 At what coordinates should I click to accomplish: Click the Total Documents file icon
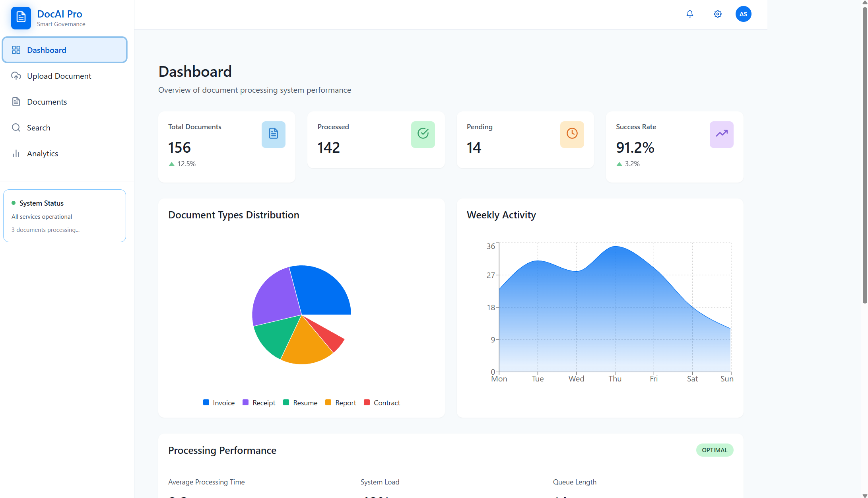coord(273,134)
